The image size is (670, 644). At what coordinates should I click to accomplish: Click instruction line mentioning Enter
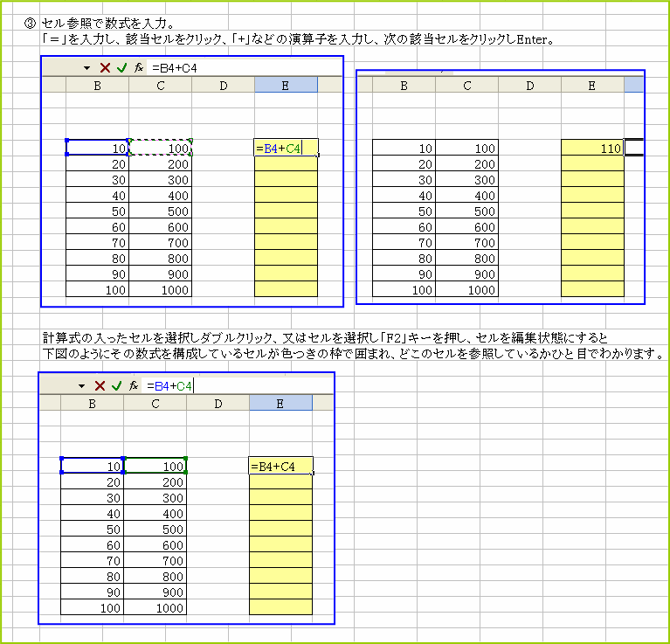pos(298,39)
